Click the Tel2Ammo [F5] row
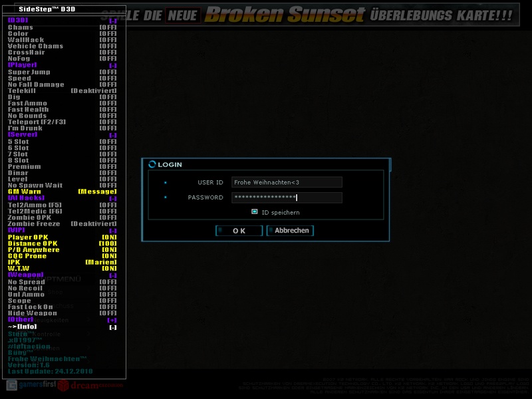532x399 pixels. pos(62,205)
